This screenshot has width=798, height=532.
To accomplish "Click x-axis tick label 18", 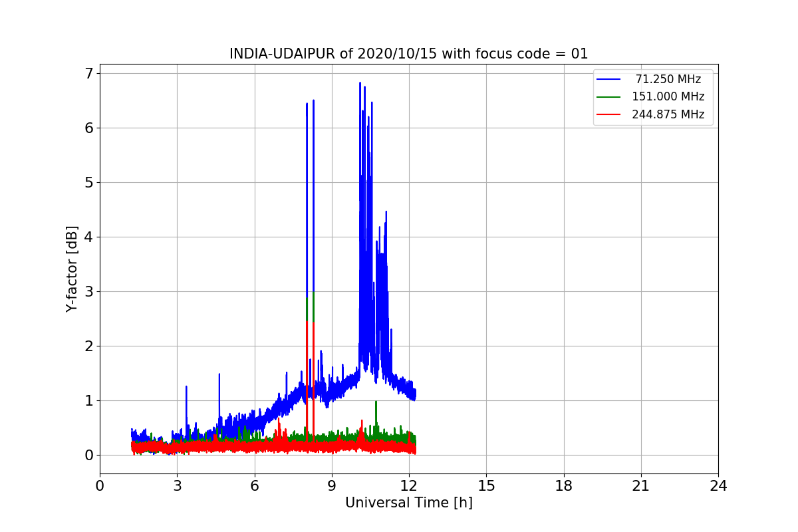I will coord(563,486).
